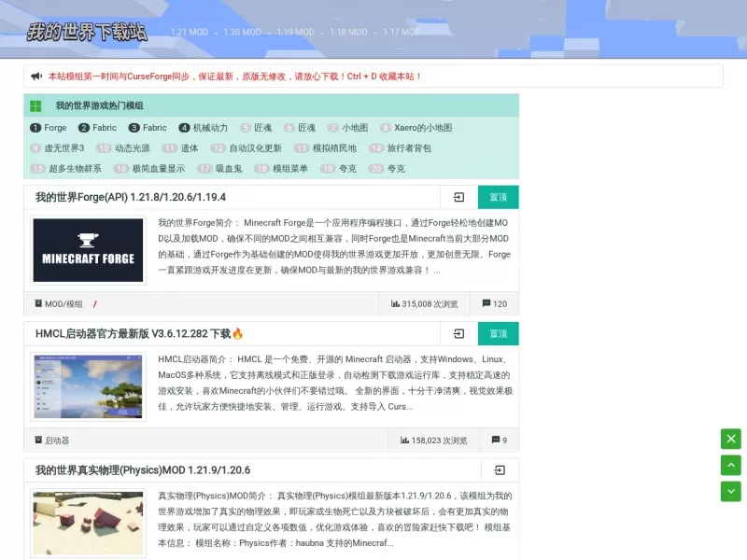The image size is (747, 560).
Task: Click the green grid icon beside 我的世界游戏热门模组
Action: (35, 105)
